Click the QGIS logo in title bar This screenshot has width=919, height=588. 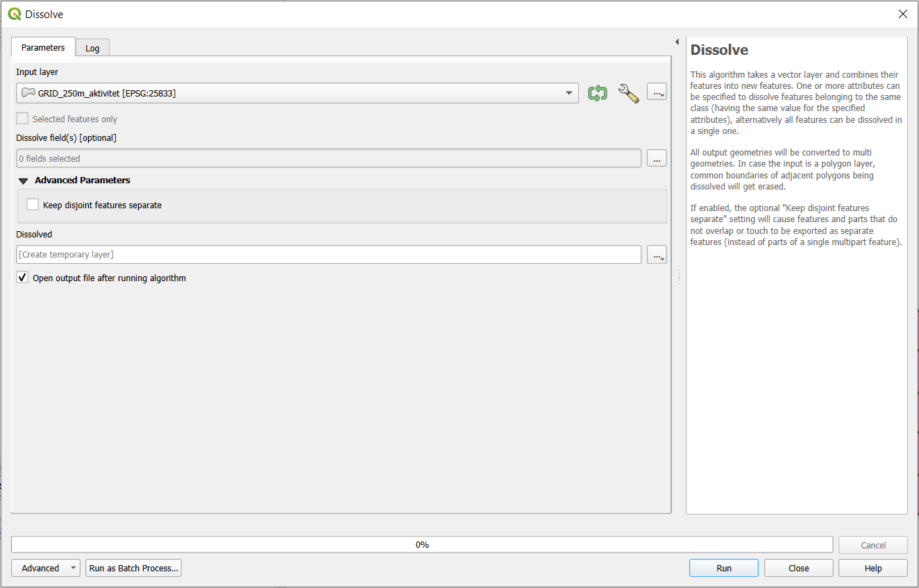coord(14,14)
